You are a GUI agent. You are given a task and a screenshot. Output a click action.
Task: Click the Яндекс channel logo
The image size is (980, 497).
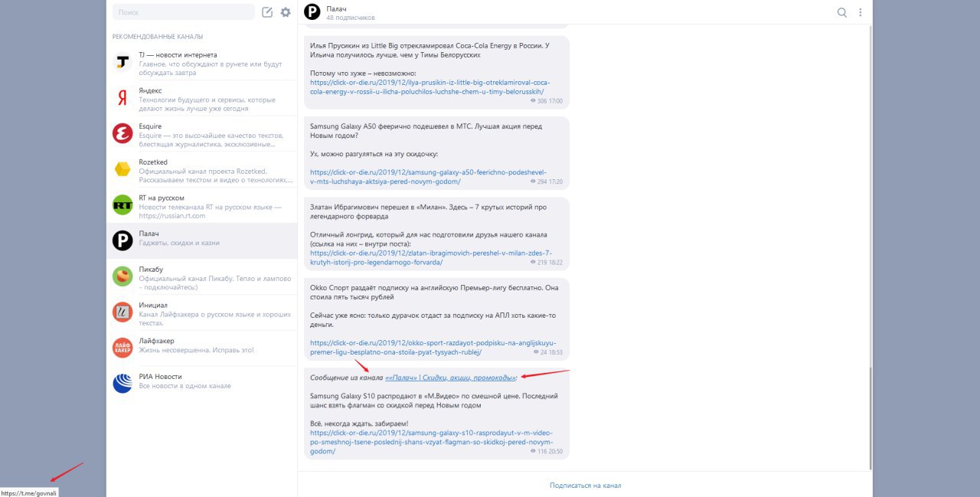(x=122, y=97)
